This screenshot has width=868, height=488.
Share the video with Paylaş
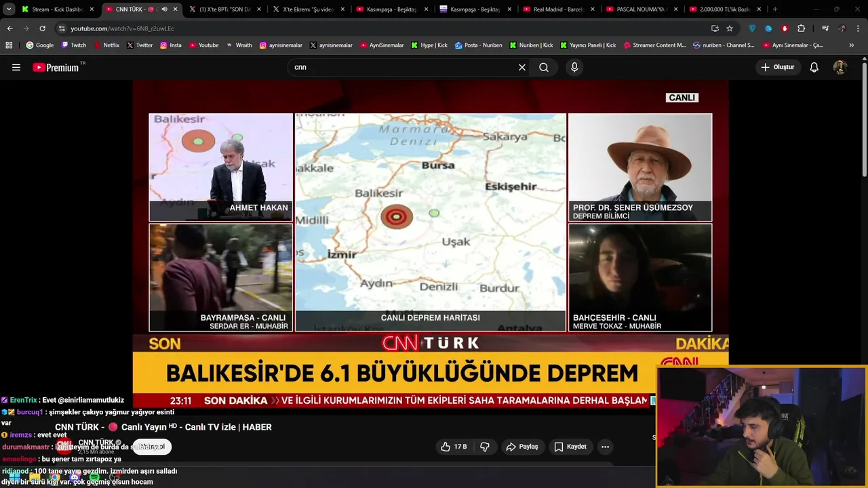[x=521, y=447]
